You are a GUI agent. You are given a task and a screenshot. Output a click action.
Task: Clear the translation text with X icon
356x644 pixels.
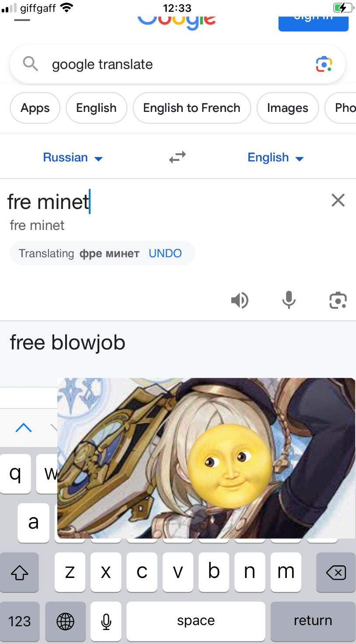[338, 200]
